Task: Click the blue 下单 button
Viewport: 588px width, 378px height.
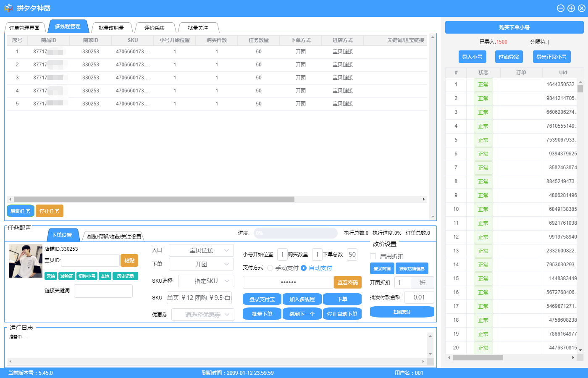Action: [342, 299]
